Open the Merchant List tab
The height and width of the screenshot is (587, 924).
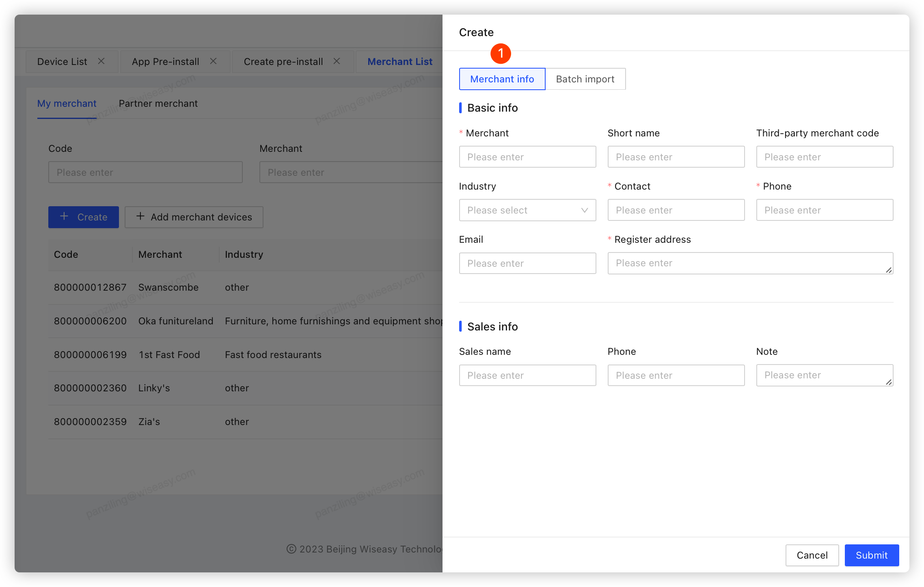399,62
